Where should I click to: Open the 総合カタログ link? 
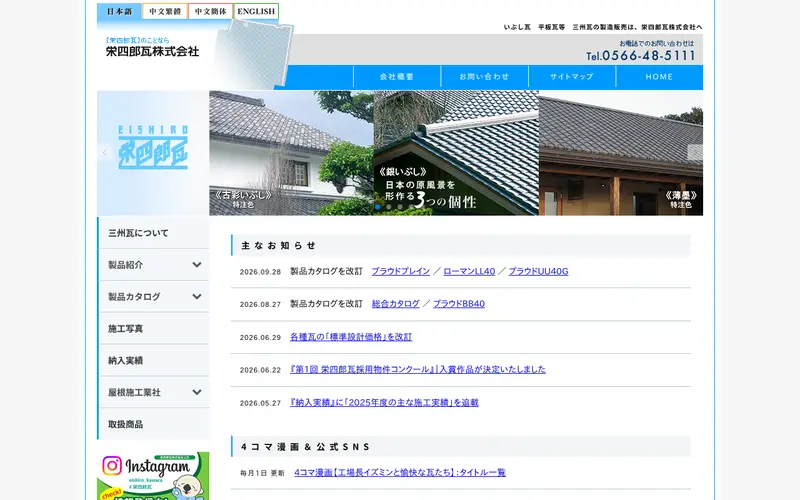tap(395, 304)
